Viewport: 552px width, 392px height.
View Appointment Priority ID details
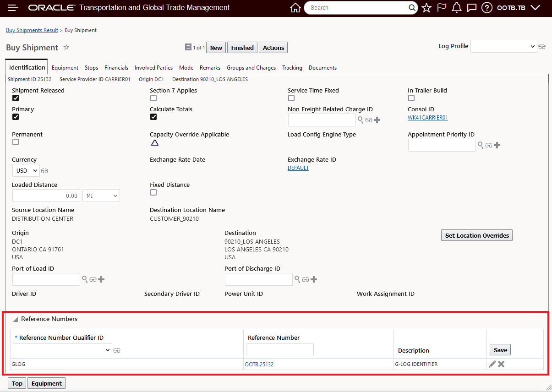coord(489,145)
